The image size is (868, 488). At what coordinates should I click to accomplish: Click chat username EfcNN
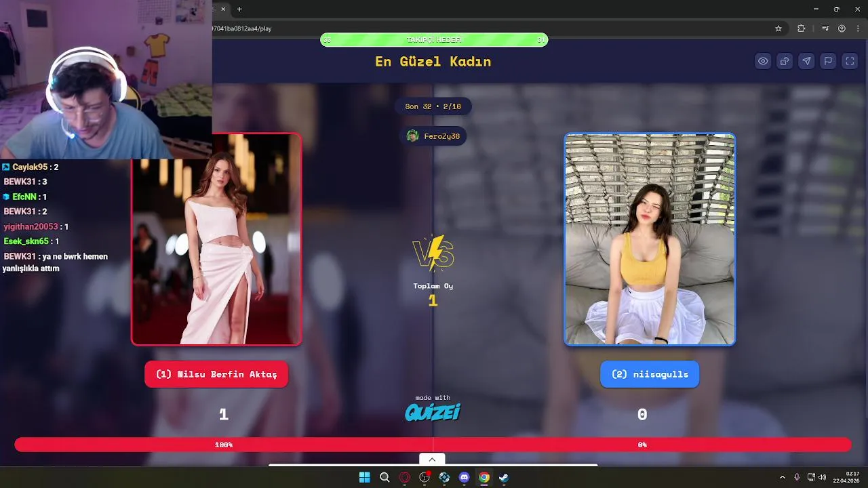tap(24, 197)
